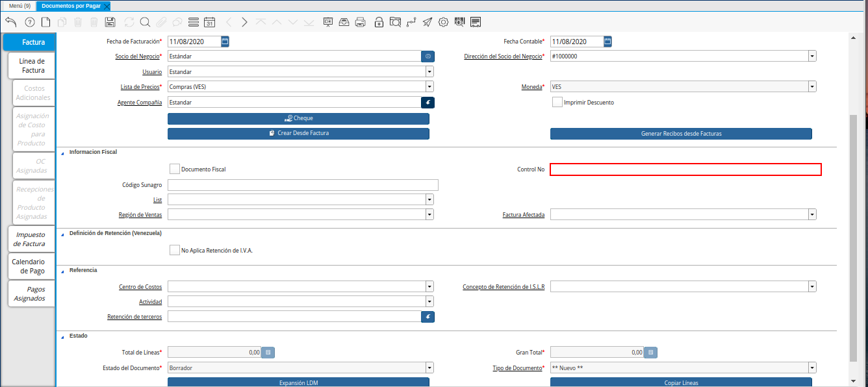
Task: Save the record with the floppy disk icon
Action: (x=110, y=22)
